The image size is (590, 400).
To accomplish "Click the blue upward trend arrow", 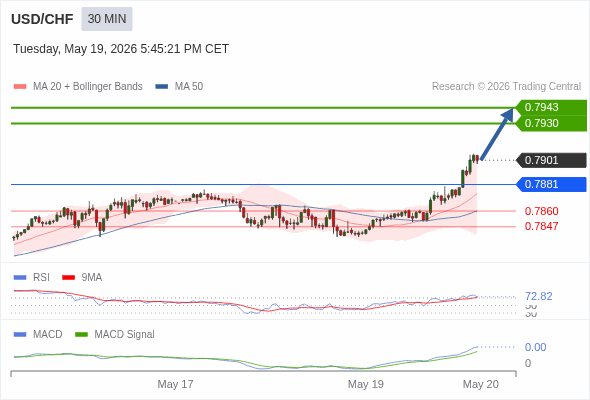I will (497, 134).
